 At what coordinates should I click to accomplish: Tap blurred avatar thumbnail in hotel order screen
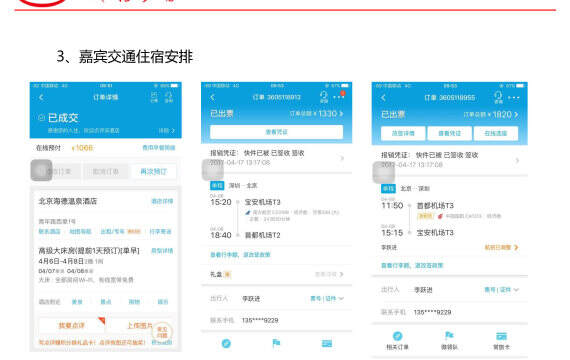[41, 170]
